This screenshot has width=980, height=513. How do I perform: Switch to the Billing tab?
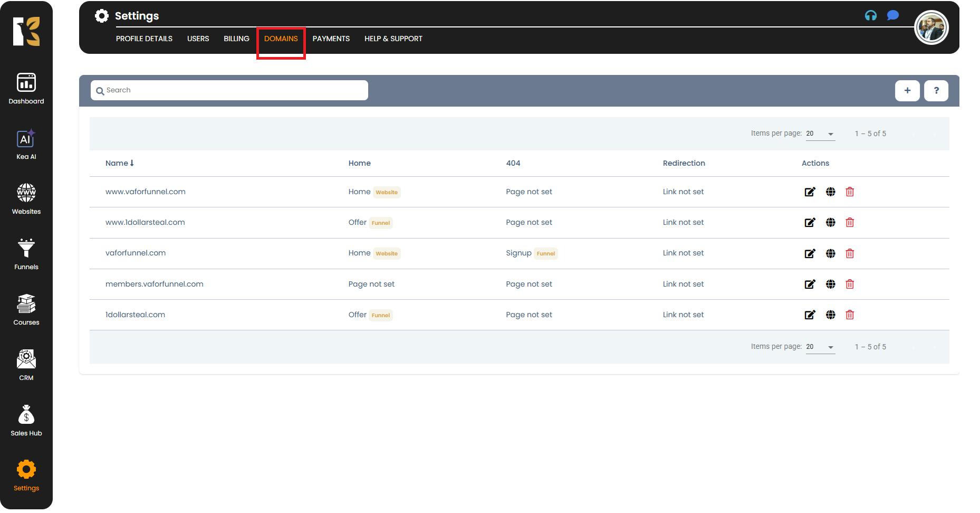tap(236, 39)
